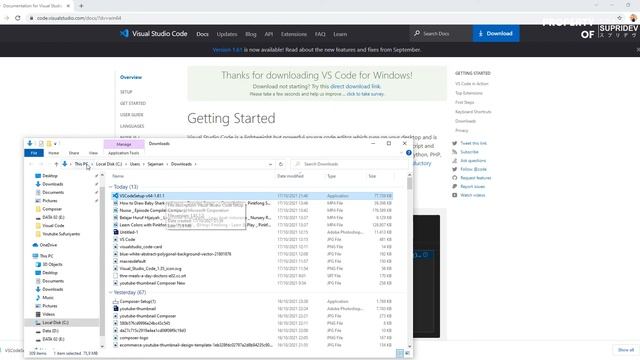
Task: Open Keyboard Shortcuts in Getting Started list
Action: (x=473, y=112)
